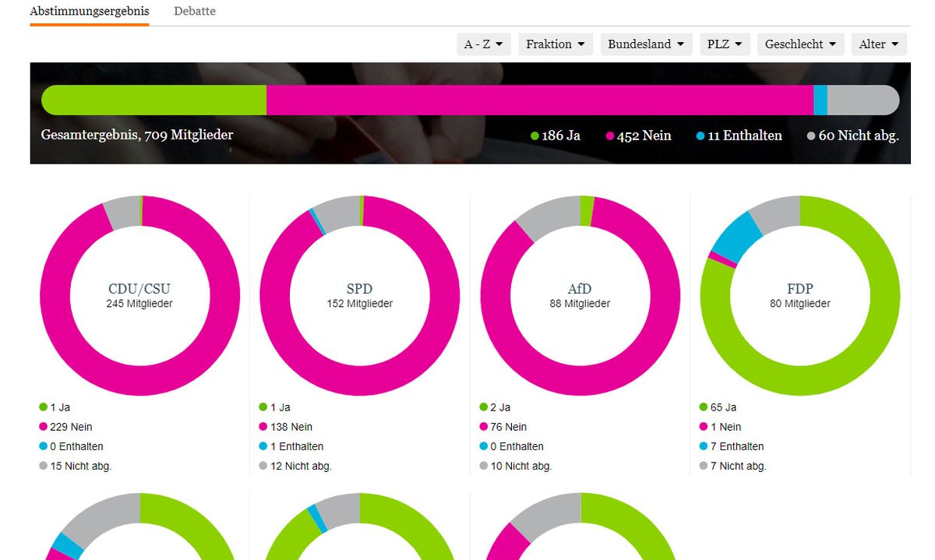Click the pink Nein segment of overall bar
This screenshot has height=560, width=935.
click(x=540, y=100)
